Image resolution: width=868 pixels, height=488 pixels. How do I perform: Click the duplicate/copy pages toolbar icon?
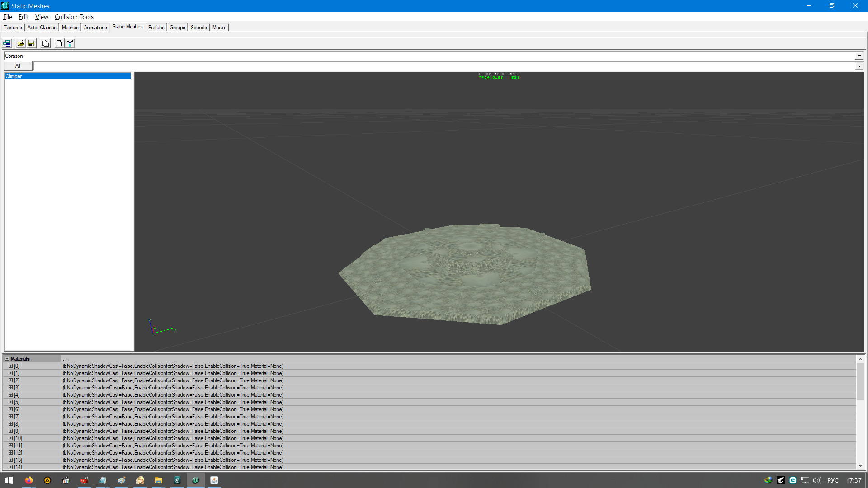click(x=45, y=43)
